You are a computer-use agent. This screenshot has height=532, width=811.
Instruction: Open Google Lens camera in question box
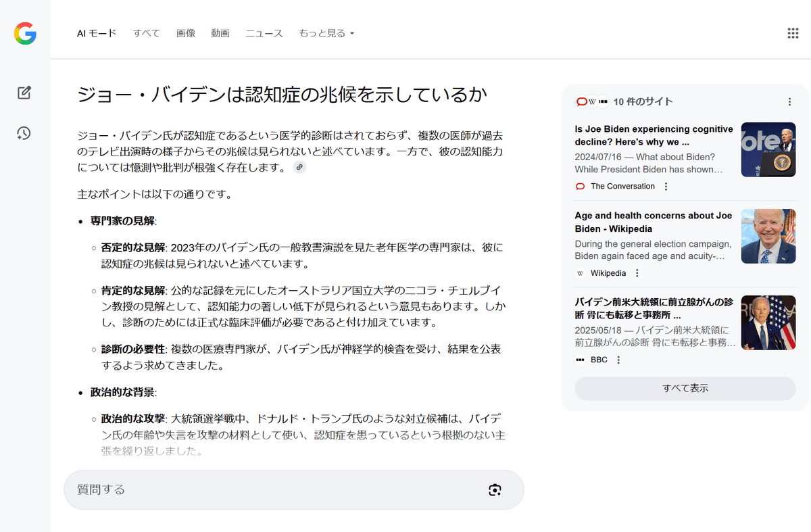point(495,490)
